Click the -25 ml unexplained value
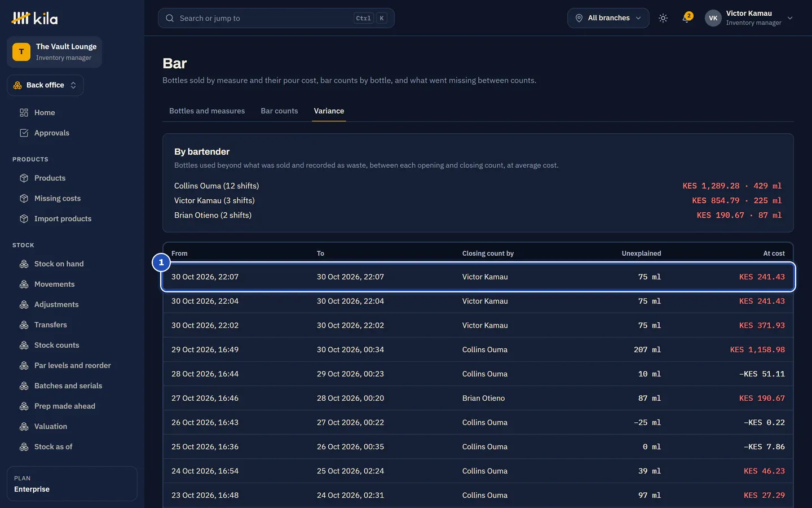Screen dimensions: 812x508 point(647,422)
